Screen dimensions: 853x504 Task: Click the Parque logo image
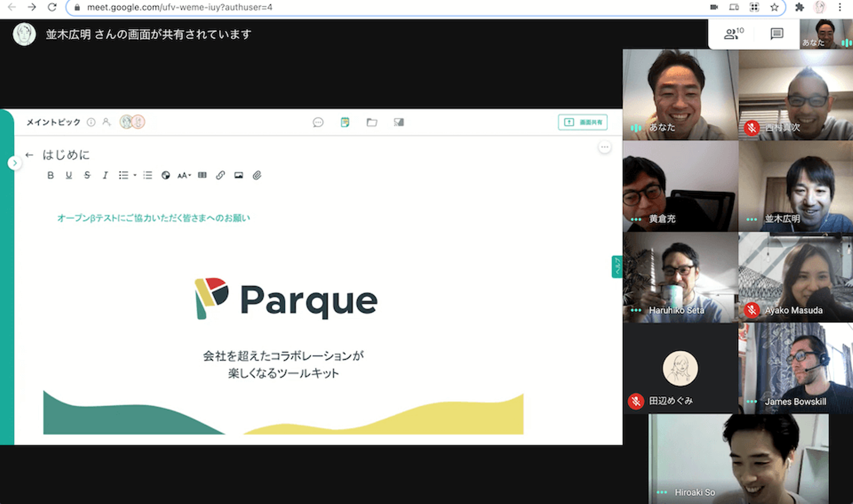[x=286, y=300]
